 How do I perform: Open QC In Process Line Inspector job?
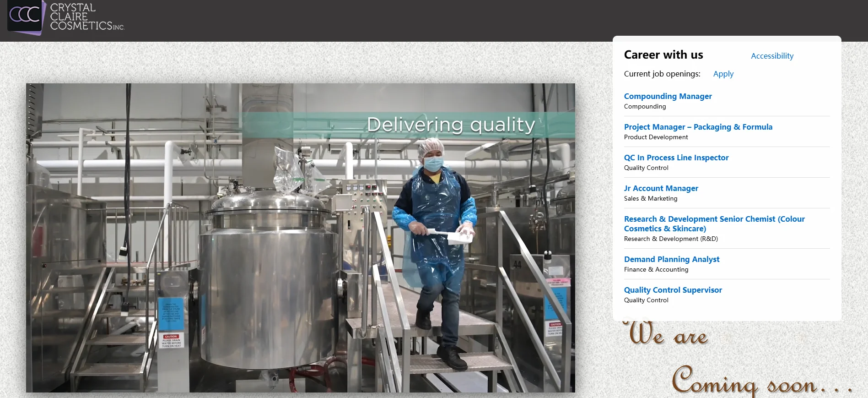[676, 158]
